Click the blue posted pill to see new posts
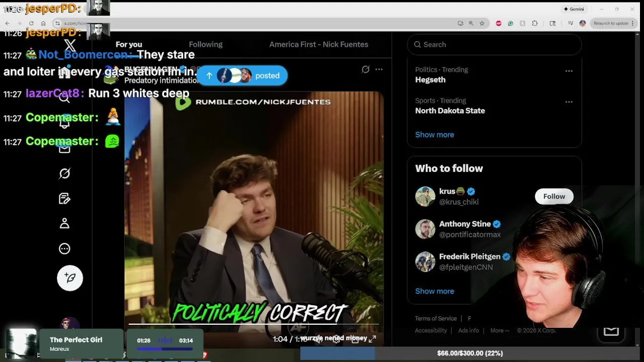The width and height of the screenshot is (644, 362). 242,75
